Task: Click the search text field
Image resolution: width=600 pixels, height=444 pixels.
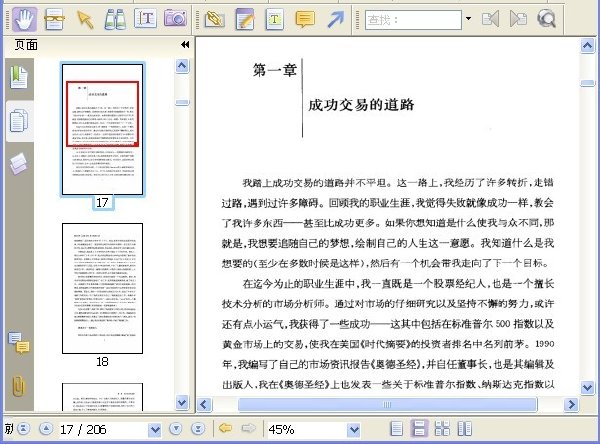Action: coord(413,20)
